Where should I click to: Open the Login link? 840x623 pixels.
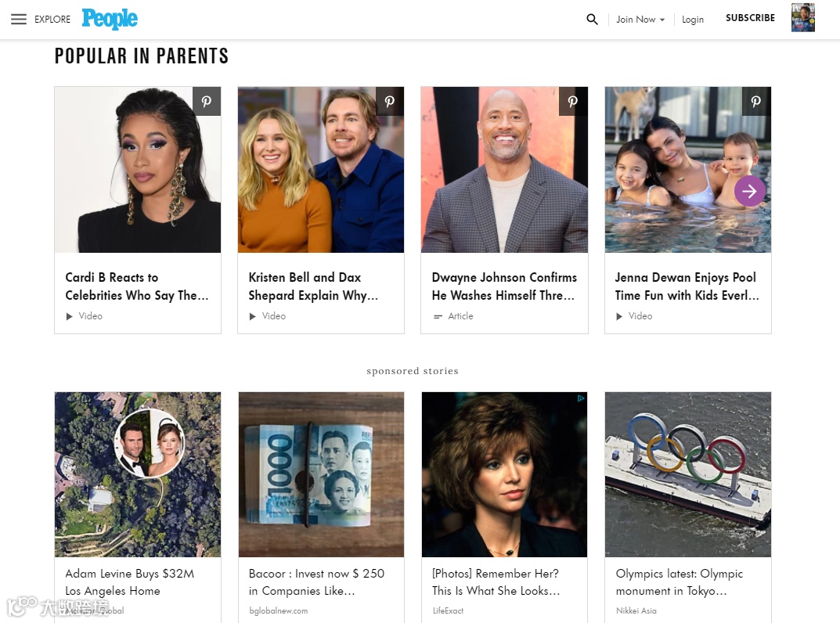click(x=693, y=20)
